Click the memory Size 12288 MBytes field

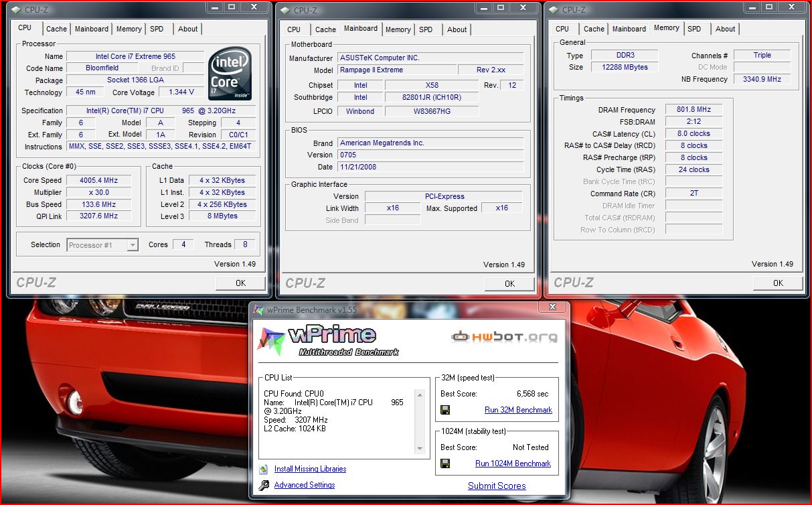point(625,67)
